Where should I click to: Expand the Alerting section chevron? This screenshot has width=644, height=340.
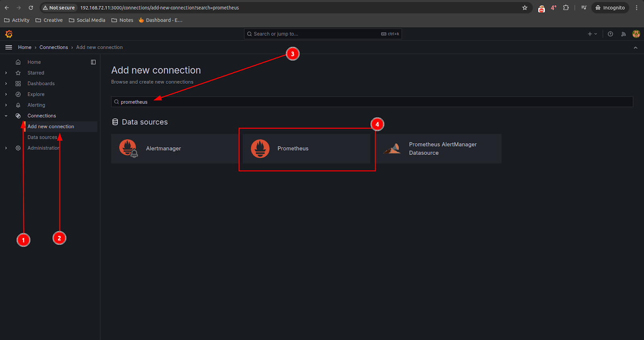point(6,105)
